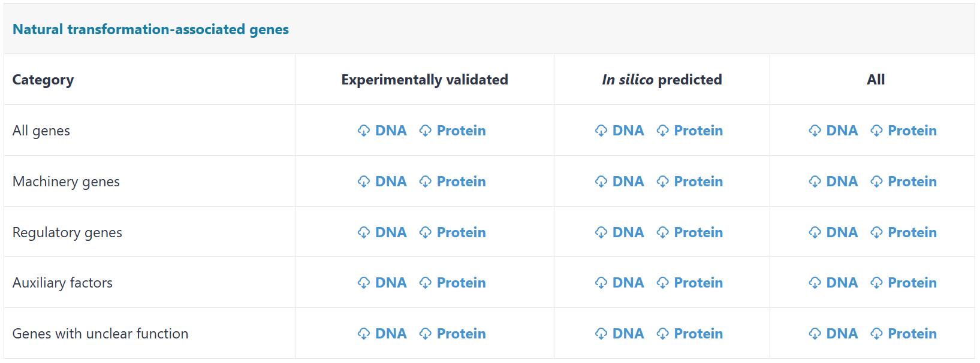Open in silico predicted Regulatory genes DNA link
980x363 pixels.
[x=628, y=232]
